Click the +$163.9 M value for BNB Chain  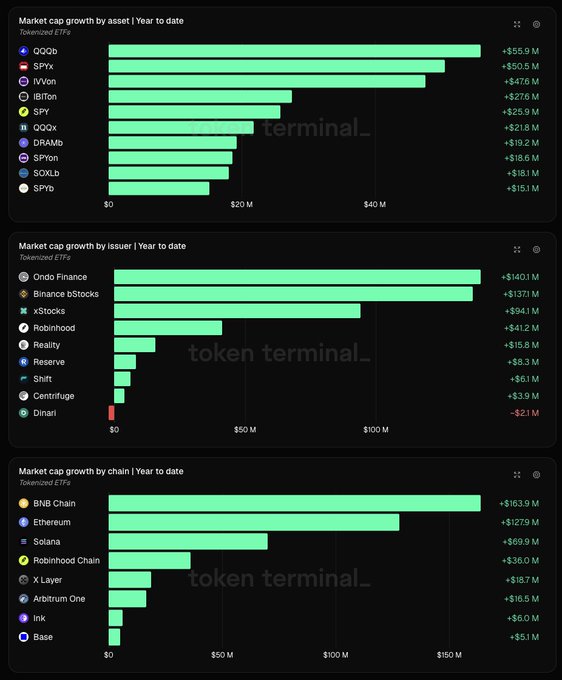[x=519, y=503]
